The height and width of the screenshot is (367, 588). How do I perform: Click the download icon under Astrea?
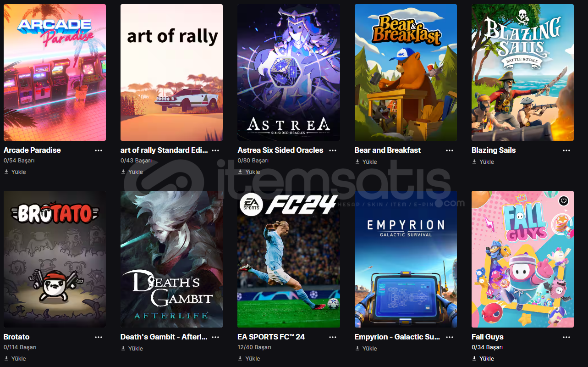click(240, 172)
